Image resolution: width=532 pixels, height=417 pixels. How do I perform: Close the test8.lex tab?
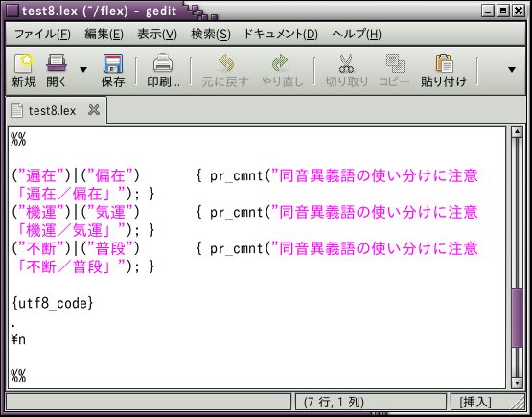tap(94, 110)
